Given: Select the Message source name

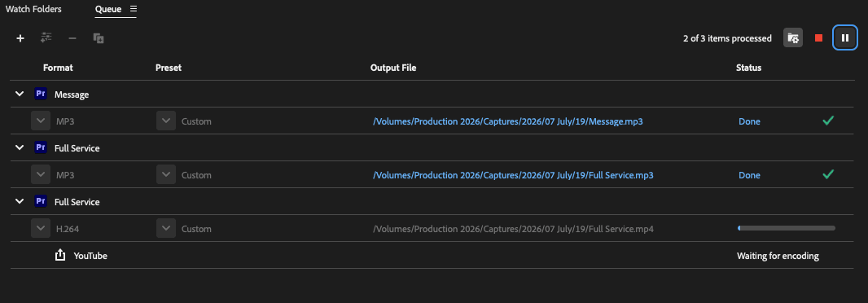Looking at the screenshot, I should (x=72, y=94).
